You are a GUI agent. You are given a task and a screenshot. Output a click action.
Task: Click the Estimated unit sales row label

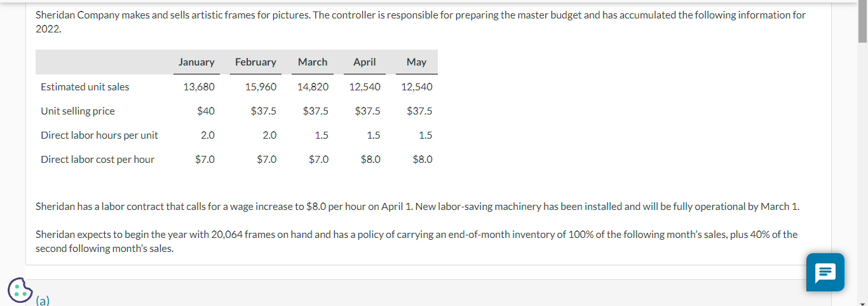pyautogui.click(x=85, y=87)
